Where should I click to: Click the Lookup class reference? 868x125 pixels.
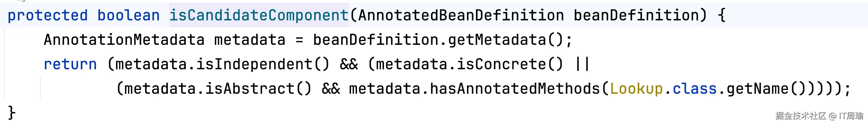tap(636, 89)
